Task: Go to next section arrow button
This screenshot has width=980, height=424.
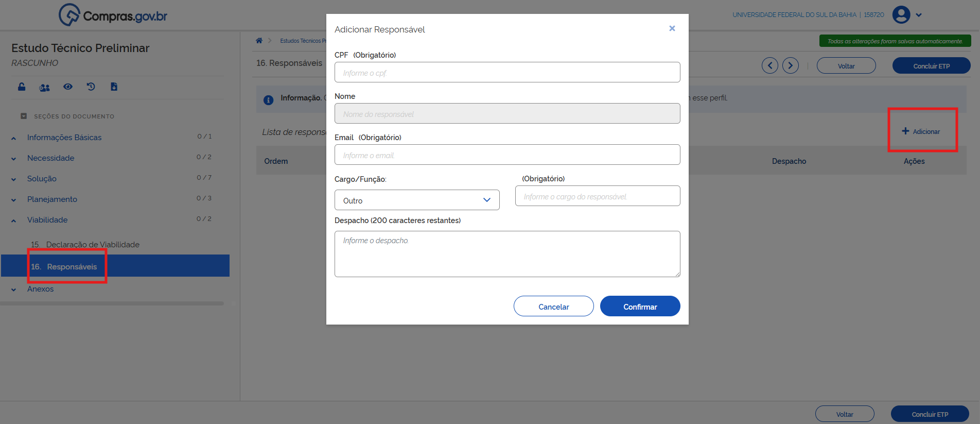Action: point(791,65)
